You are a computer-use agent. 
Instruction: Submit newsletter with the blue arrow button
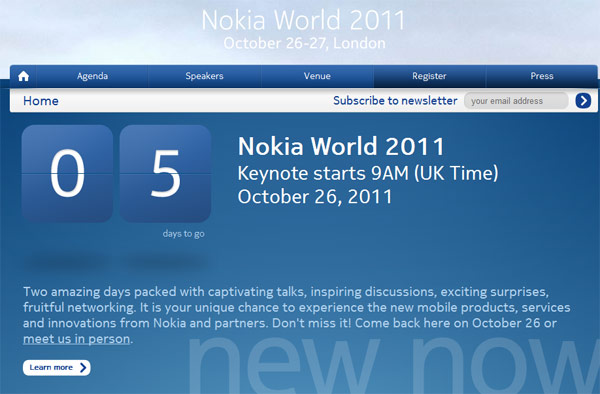583,101
